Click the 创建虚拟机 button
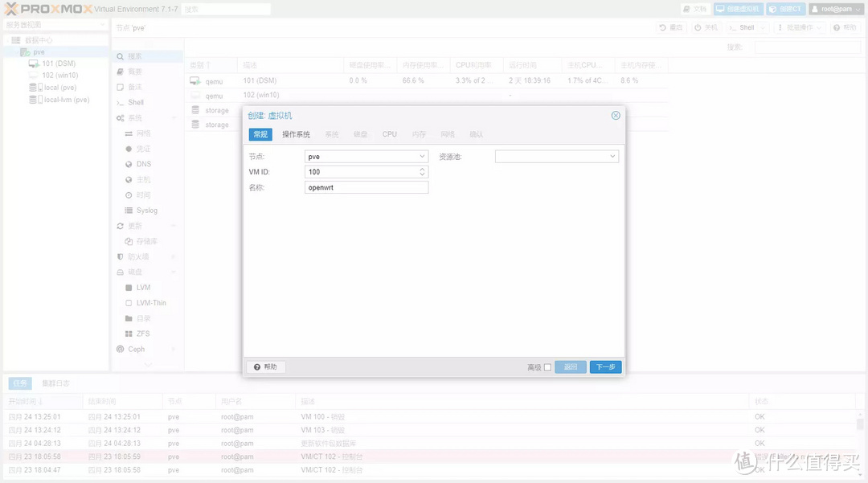The height and width of the screenshot is (483, 868). coord(739,9)
